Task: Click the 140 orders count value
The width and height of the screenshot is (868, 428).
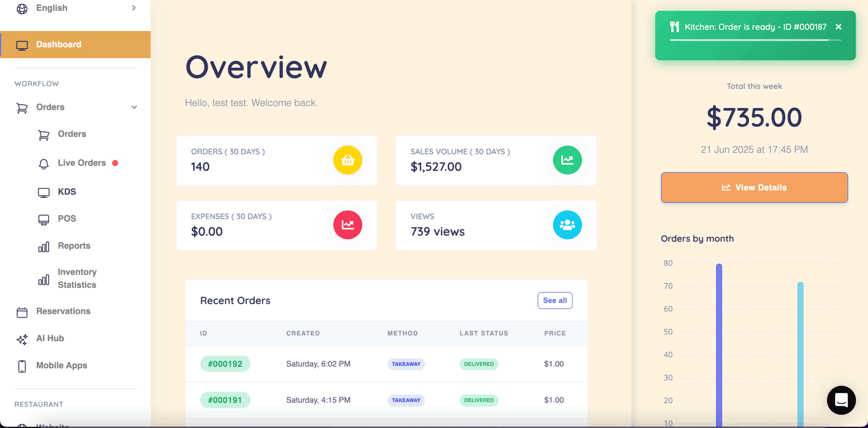Action: pos(200,167)
